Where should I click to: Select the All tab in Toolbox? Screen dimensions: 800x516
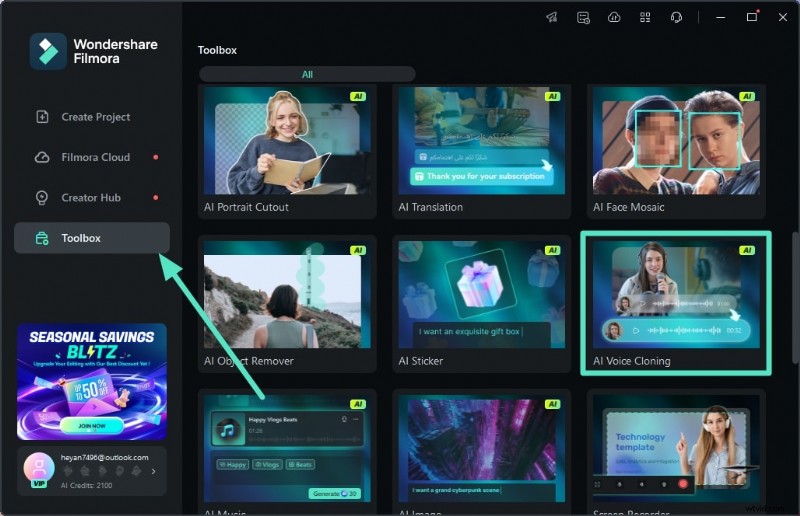[307, 75]
